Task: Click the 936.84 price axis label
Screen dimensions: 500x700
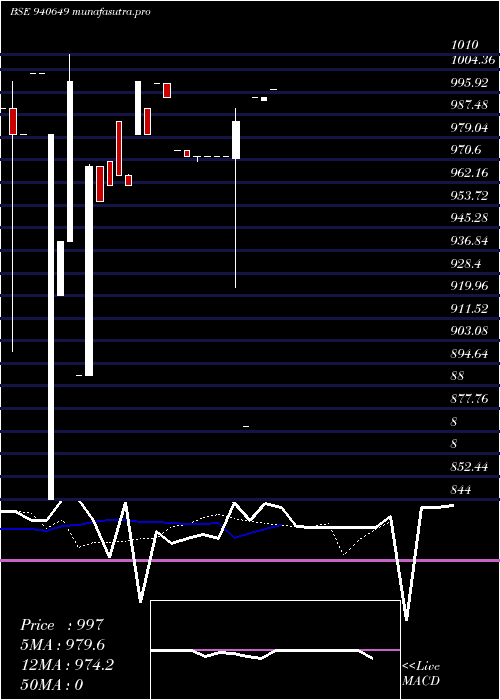Action: (x=470, y=241)
